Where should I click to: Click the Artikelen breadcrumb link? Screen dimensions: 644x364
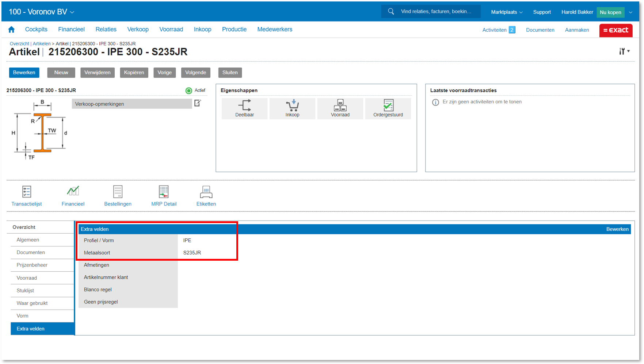[x=42, y=44]
